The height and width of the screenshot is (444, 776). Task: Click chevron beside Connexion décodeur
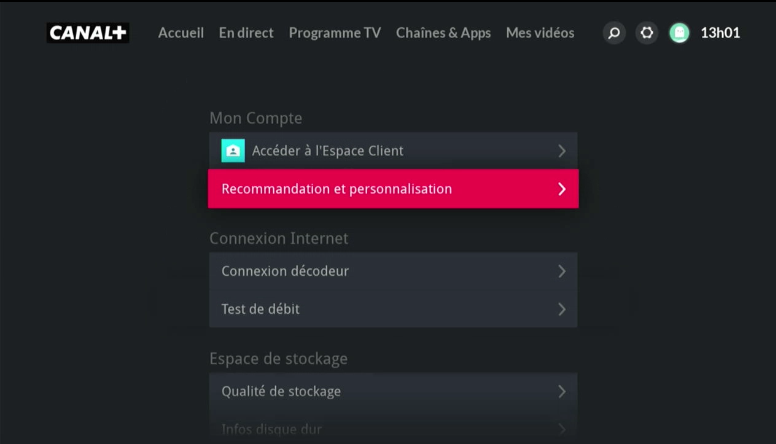(x=562, y=271)
